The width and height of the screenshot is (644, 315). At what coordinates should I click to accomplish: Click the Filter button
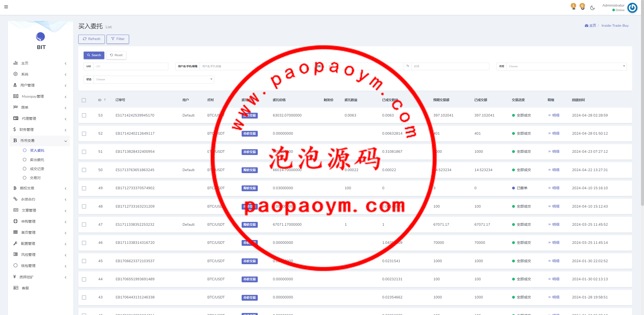click(118, 39)
